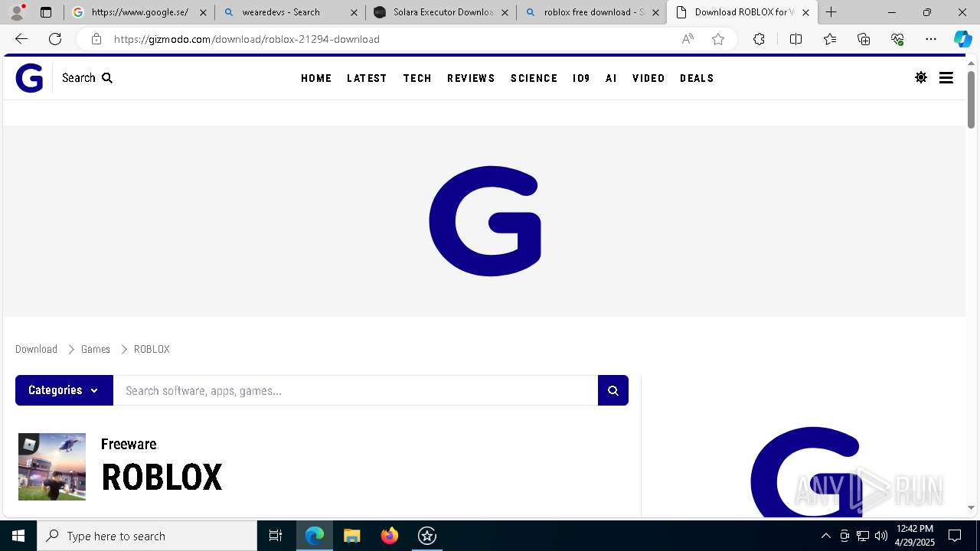Open the AI nav item

pos(611,78)
